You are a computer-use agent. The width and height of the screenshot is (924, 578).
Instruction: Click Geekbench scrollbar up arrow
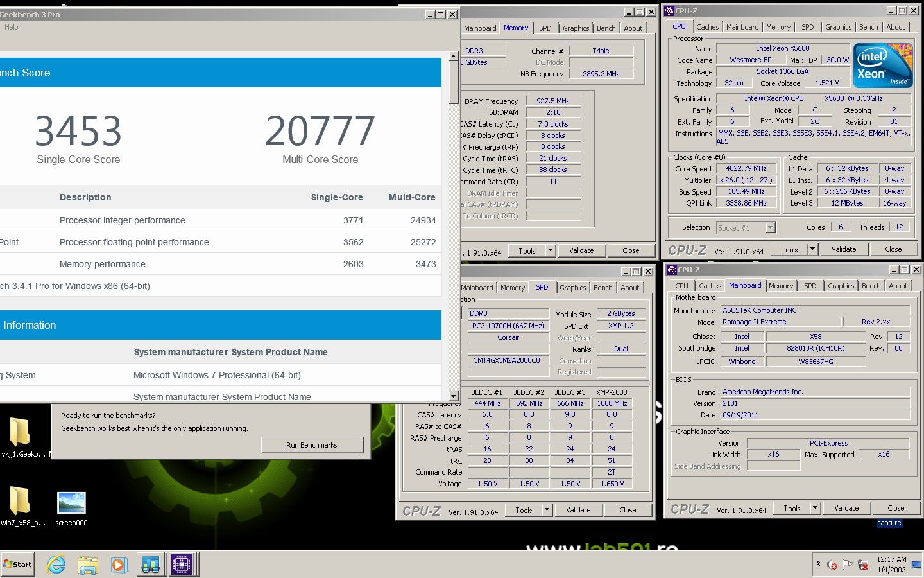tap(454, 56)
